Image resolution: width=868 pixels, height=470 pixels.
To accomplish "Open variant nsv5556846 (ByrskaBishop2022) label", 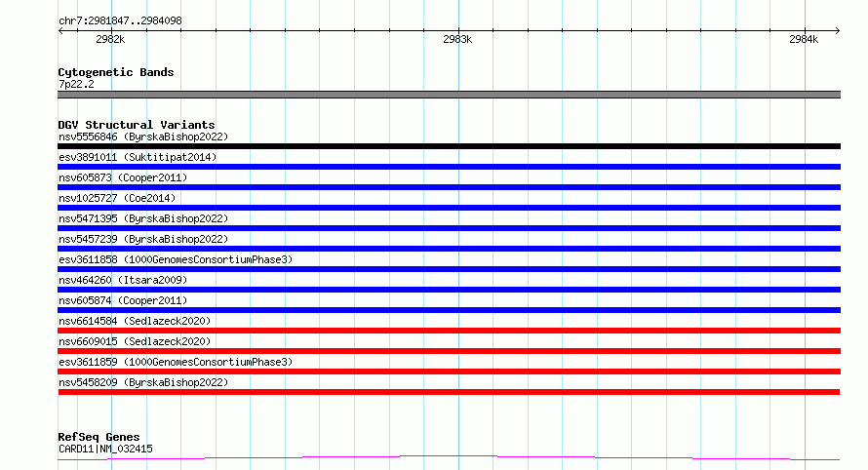I will [x=143, y=137].
